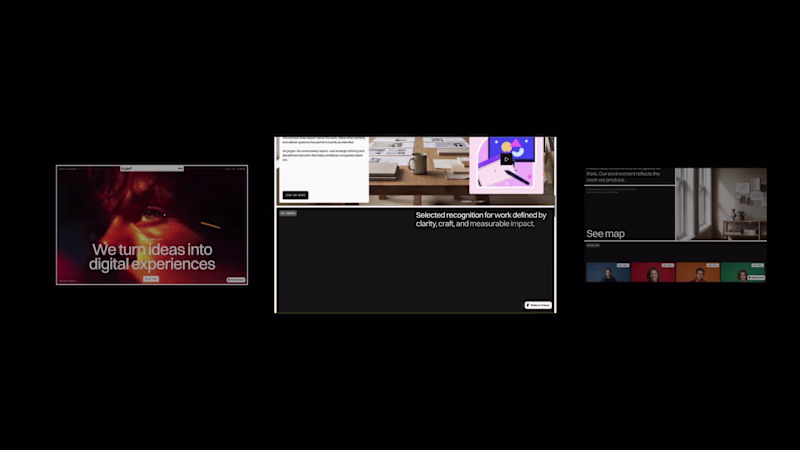Click the label tag on the blue team card

click(623, 265)
